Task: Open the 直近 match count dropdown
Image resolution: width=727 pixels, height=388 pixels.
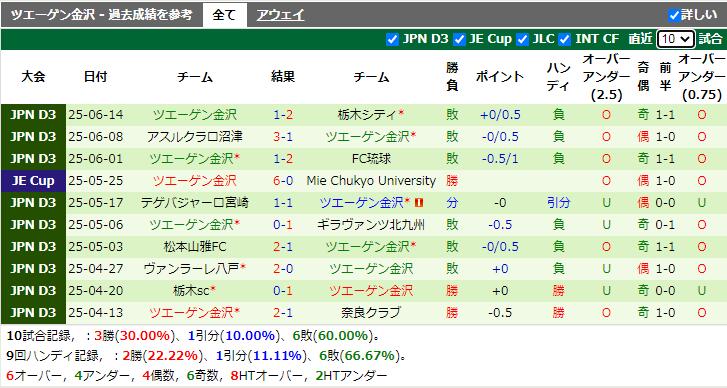Action: point(676,39)
